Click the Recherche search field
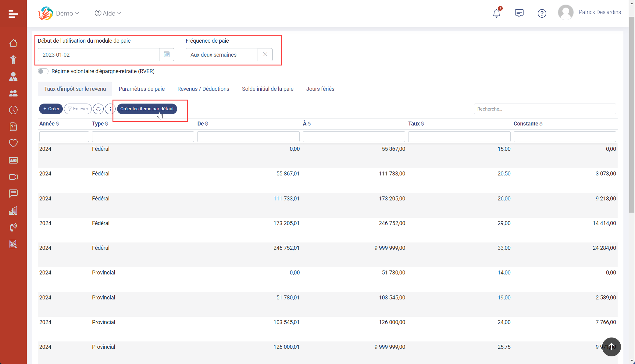Viewport: 635px width, 364px height. click(544, 109)
